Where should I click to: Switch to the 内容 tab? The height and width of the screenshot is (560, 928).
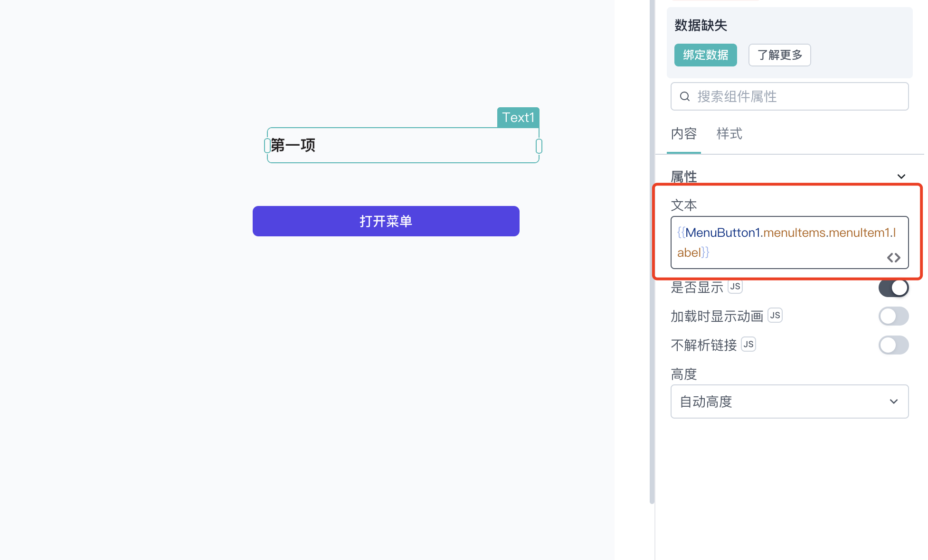(x=684, y=134)
